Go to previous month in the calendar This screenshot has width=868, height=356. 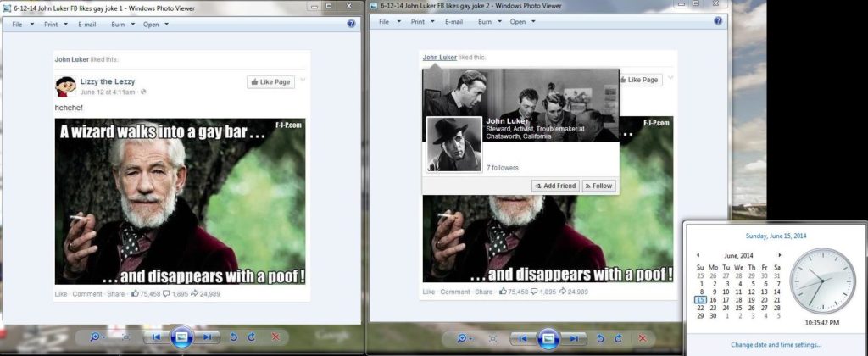pos(698,254)
